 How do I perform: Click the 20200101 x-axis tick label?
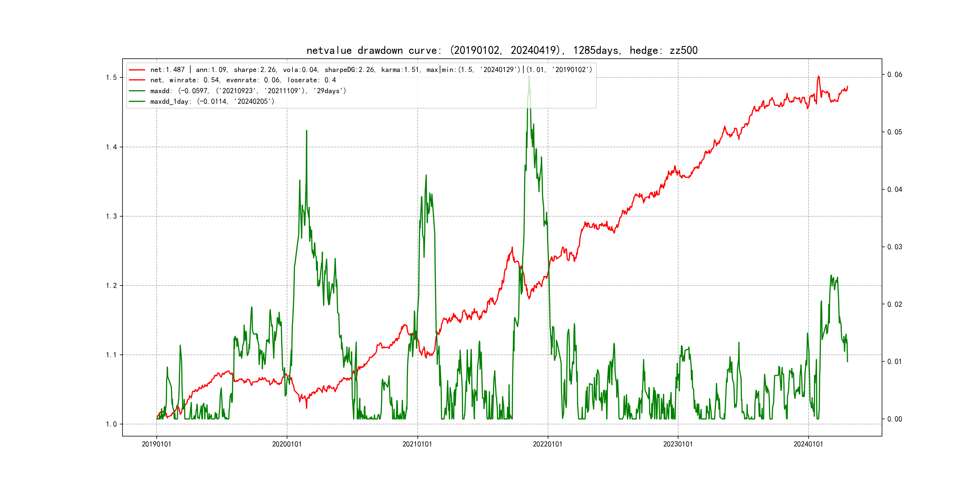(287, 444)
